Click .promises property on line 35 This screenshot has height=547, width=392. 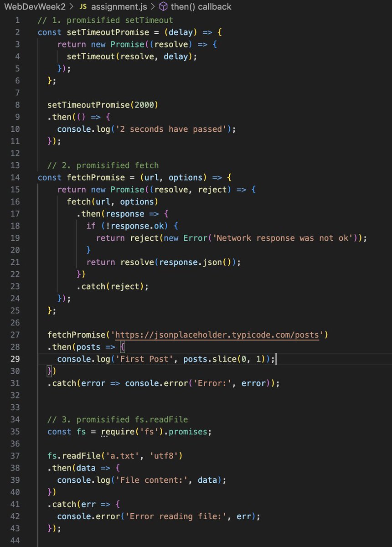pos(188,431)
